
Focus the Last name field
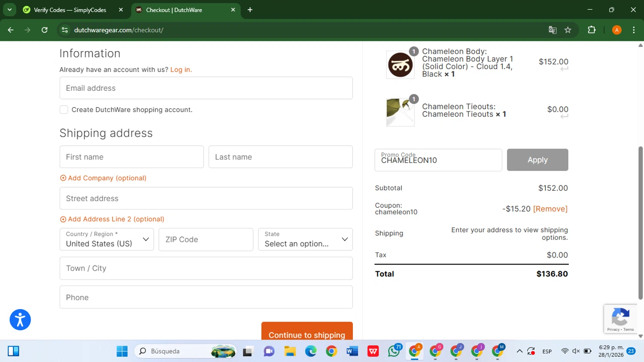tap(281, 157)
